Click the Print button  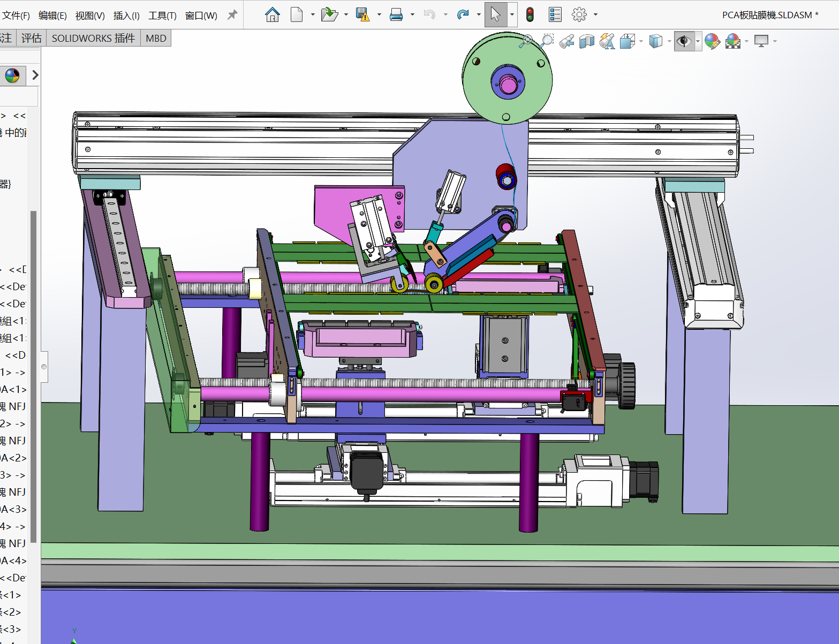[x=396, y=15]
